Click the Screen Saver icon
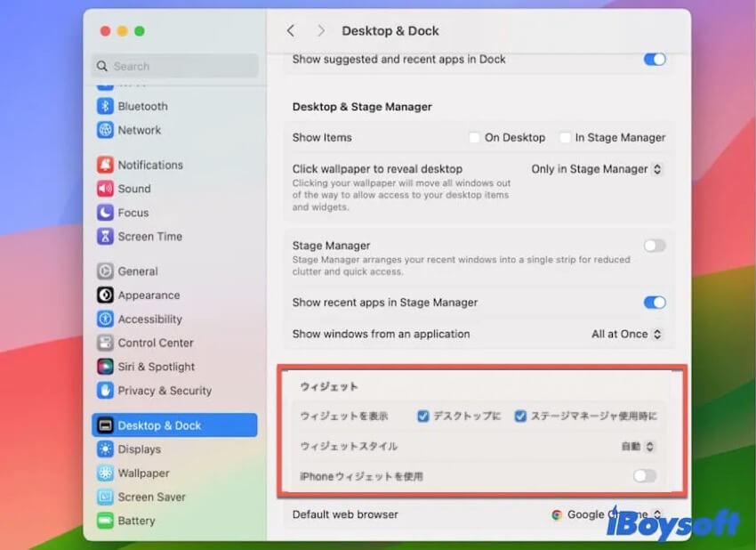This screenshot has height=550, width=756. click(105, 497)
